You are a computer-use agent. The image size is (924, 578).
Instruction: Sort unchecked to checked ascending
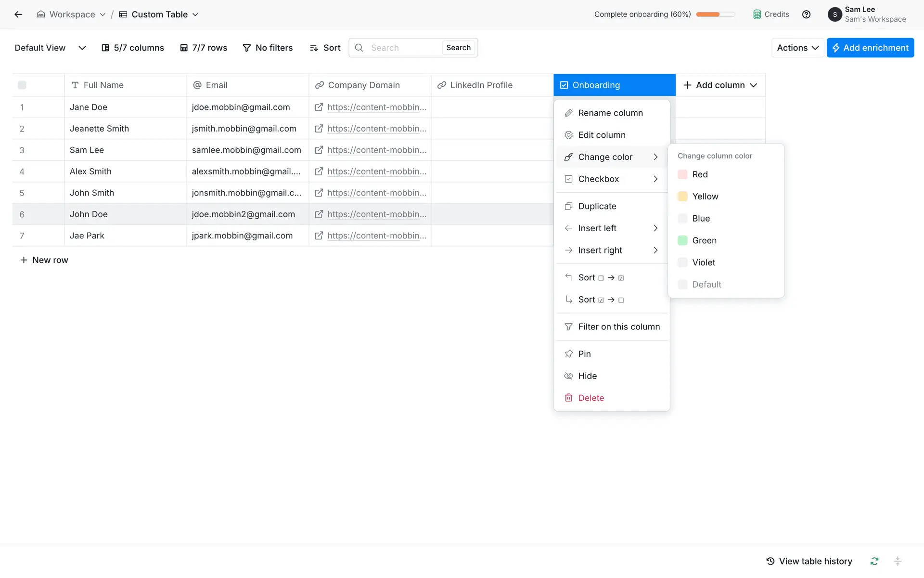[601, 277]
